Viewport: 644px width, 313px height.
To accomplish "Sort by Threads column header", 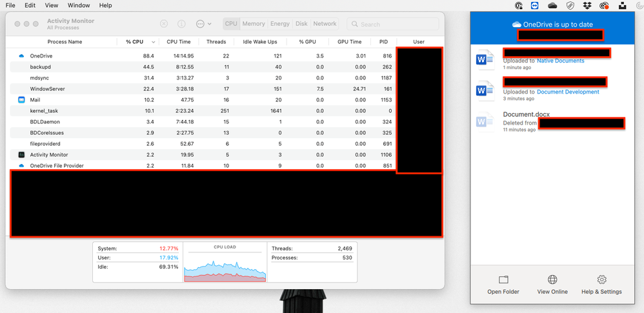I will click(216, 42).
